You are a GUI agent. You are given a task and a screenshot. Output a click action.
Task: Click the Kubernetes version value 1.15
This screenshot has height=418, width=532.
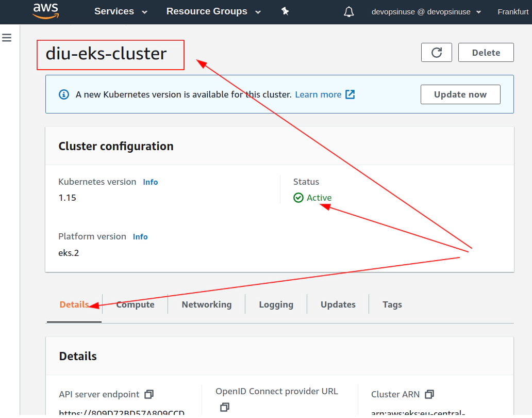click(x=67, y=198)
